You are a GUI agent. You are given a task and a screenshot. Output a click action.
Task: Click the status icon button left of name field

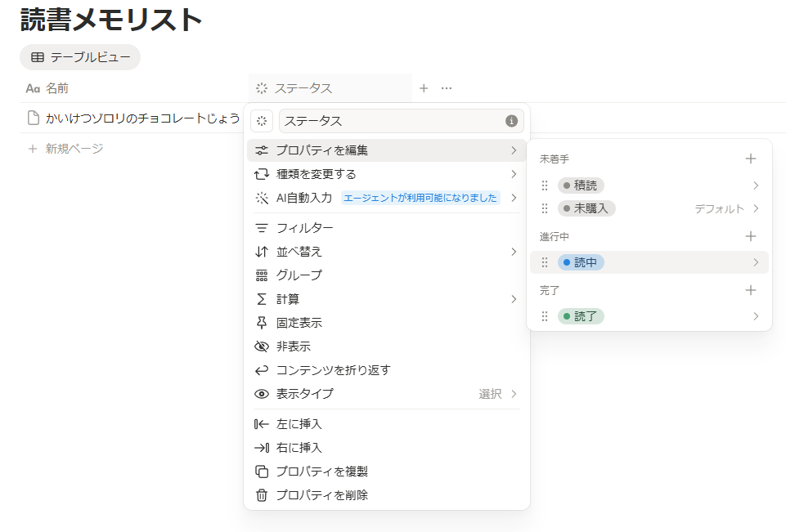click(262, 121)
